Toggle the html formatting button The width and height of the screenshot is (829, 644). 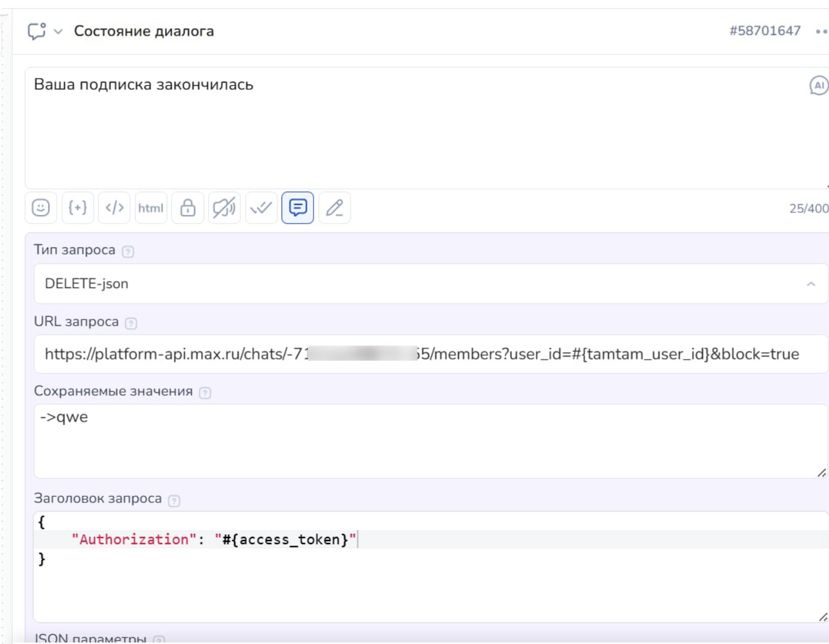pos(151,208)
